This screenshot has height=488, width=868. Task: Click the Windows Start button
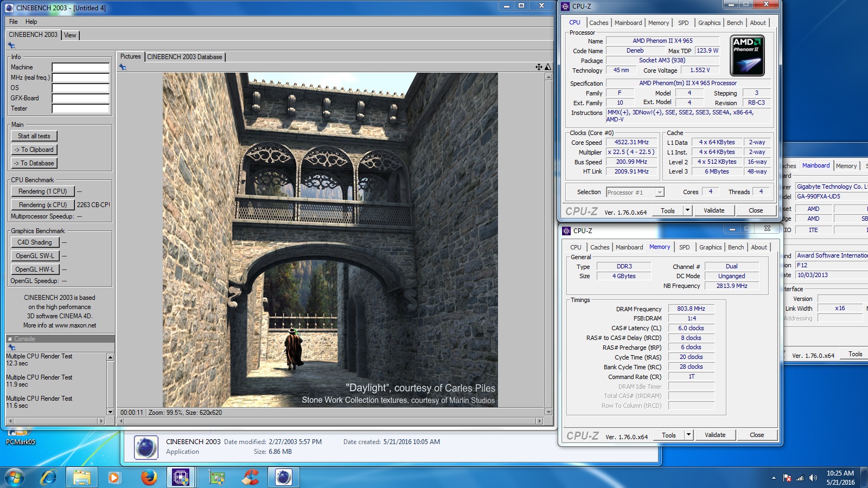click(x=15, y=478)
